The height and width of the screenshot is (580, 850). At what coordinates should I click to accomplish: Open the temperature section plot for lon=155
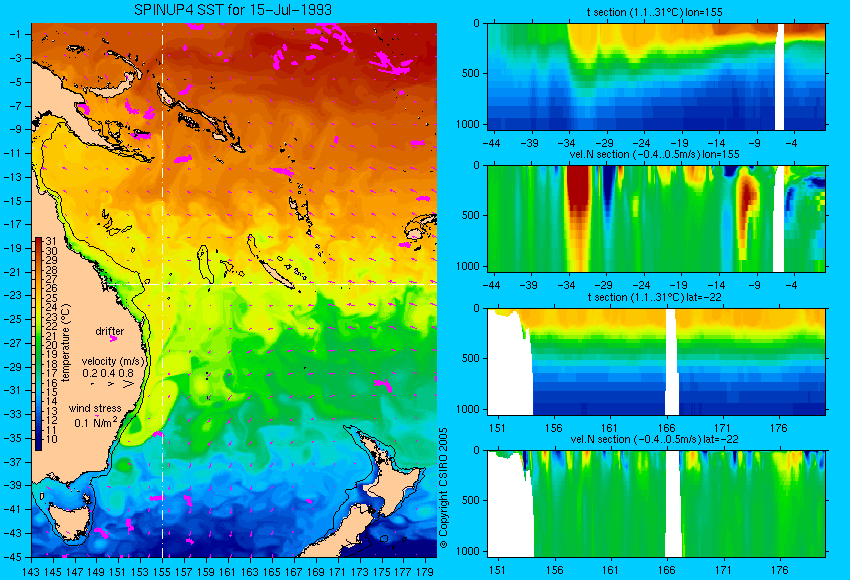pos(656,76)
